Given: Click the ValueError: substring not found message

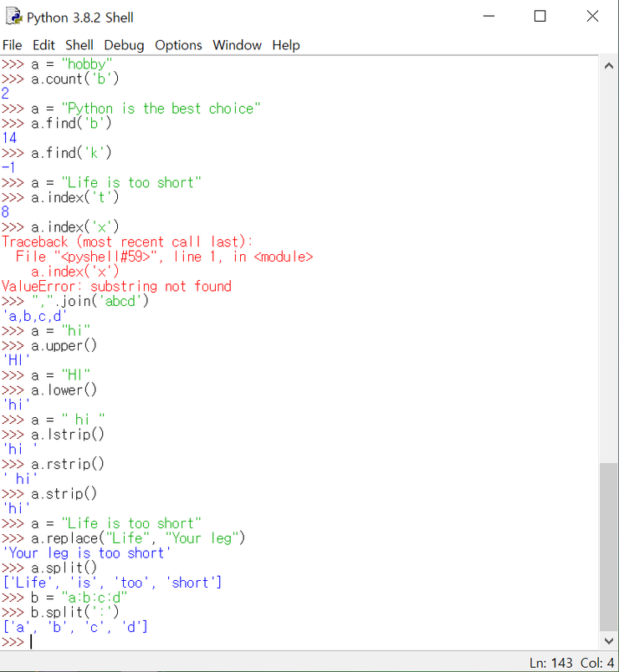Looking at the screenshot, I should click(x=116, y=287).
